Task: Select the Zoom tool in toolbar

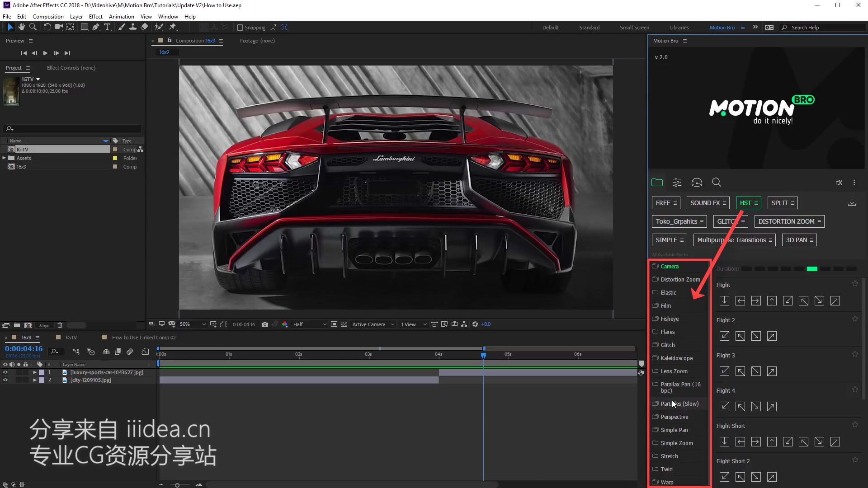Action: click(33, 27)
